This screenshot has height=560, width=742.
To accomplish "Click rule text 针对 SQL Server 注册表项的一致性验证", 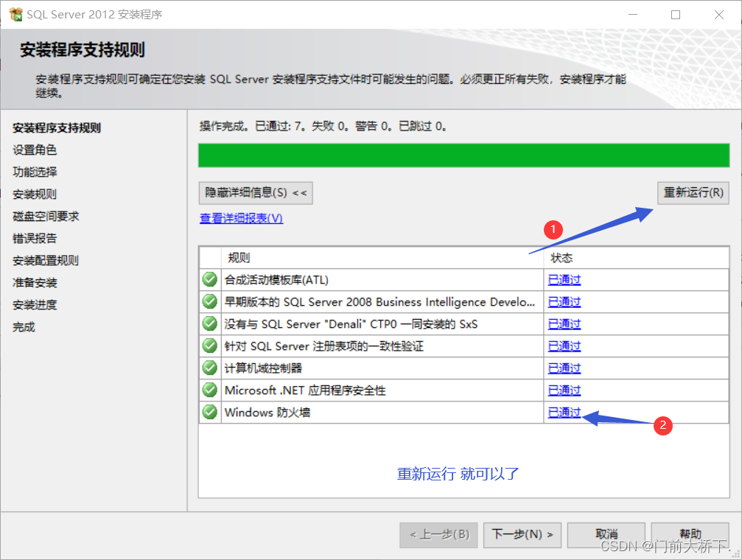I will [323, 346].
